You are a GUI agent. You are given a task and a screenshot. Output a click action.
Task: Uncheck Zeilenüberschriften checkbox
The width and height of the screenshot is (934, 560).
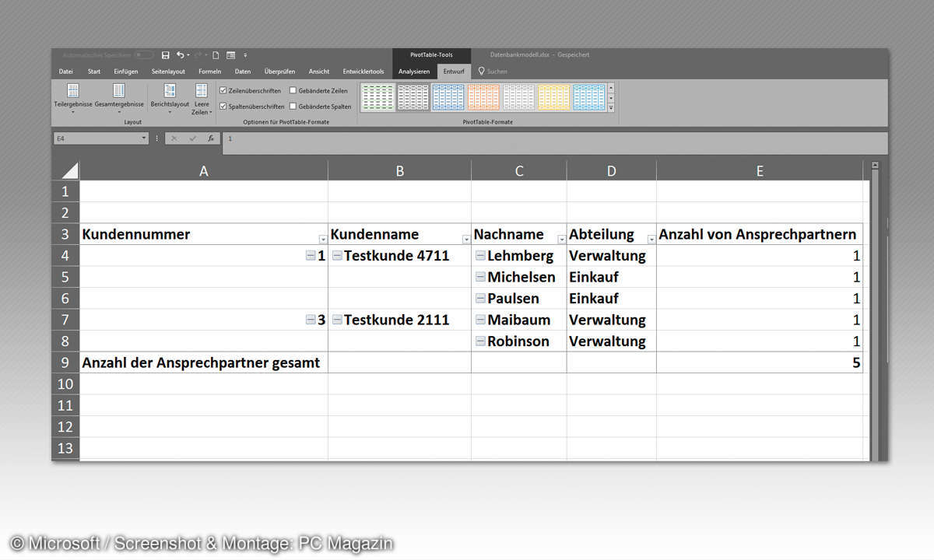point(223,91)
